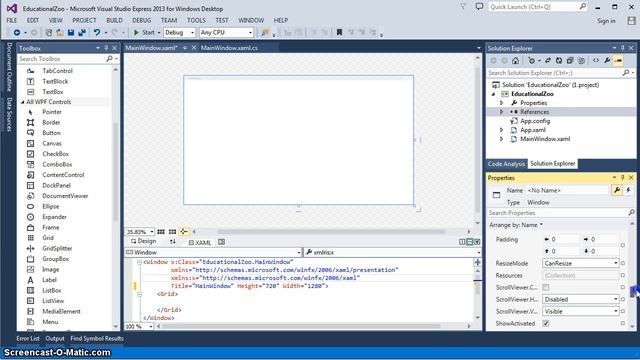
Task: Select the Label control in Toolbox
Action: pos(49,280)
